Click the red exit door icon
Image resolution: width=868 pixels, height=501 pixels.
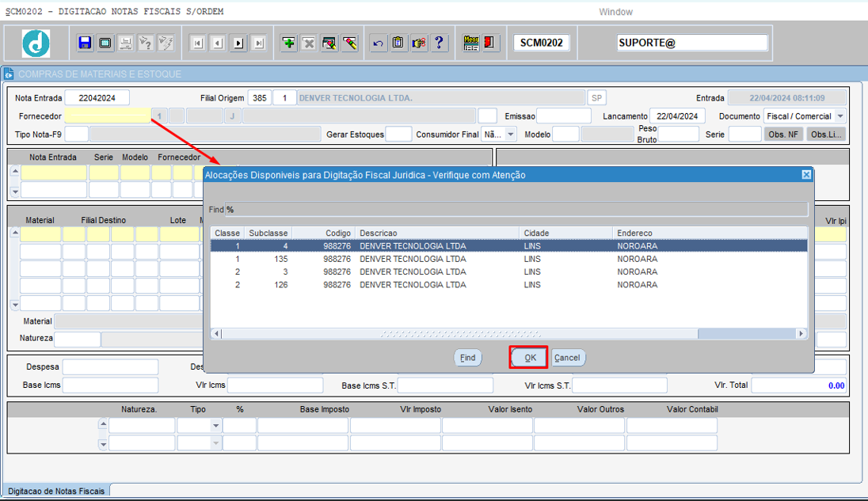point(489,43)
